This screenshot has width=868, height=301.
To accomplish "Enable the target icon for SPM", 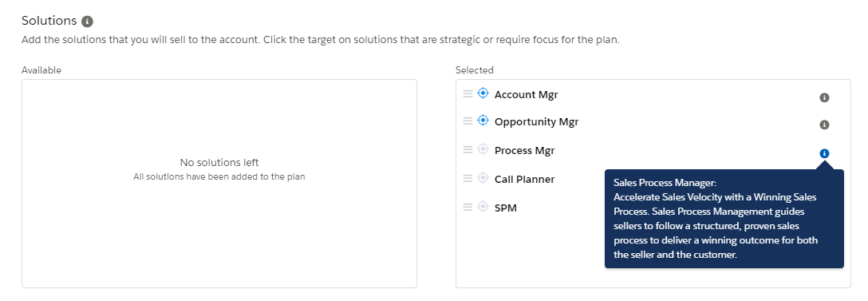I will 483,207.
